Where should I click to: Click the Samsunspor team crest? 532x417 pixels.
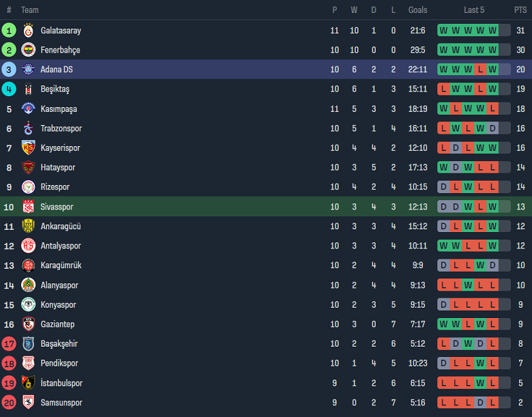[28, 403]
